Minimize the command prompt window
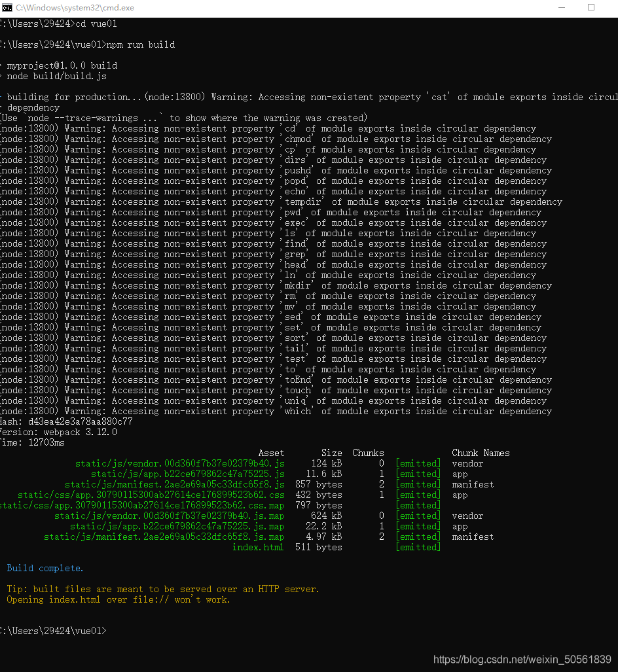Image resolution: width=618 pixels, height=672 pixels. pos(562,8)
